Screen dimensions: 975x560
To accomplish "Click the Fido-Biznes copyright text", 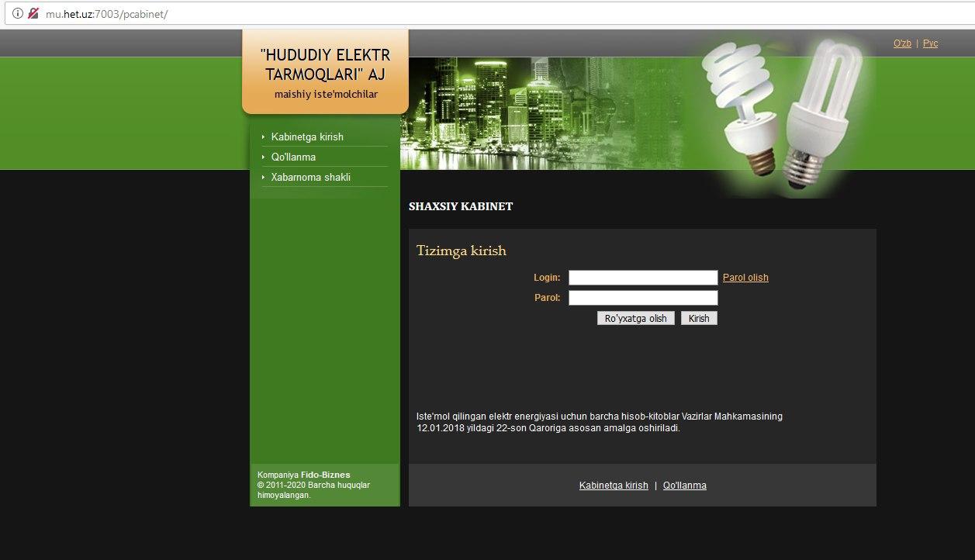I will (x=313, y=485).
